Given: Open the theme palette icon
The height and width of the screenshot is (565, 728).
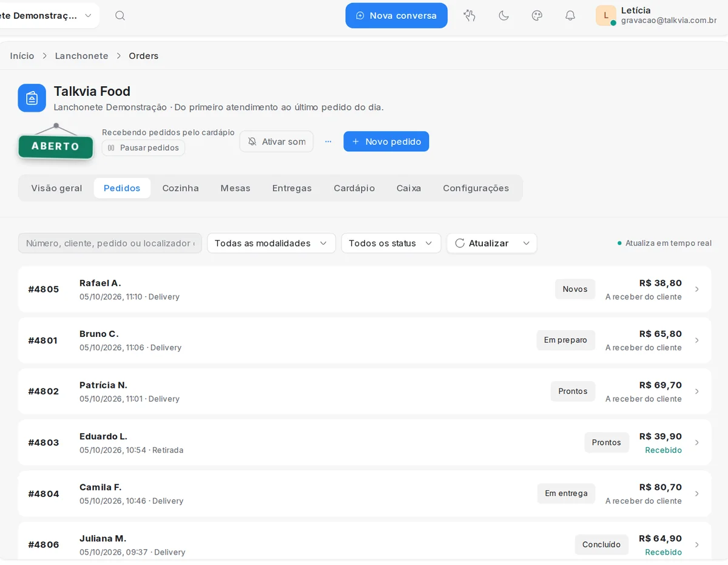Looking at the screenshot, I should click(x=537, y=16).
